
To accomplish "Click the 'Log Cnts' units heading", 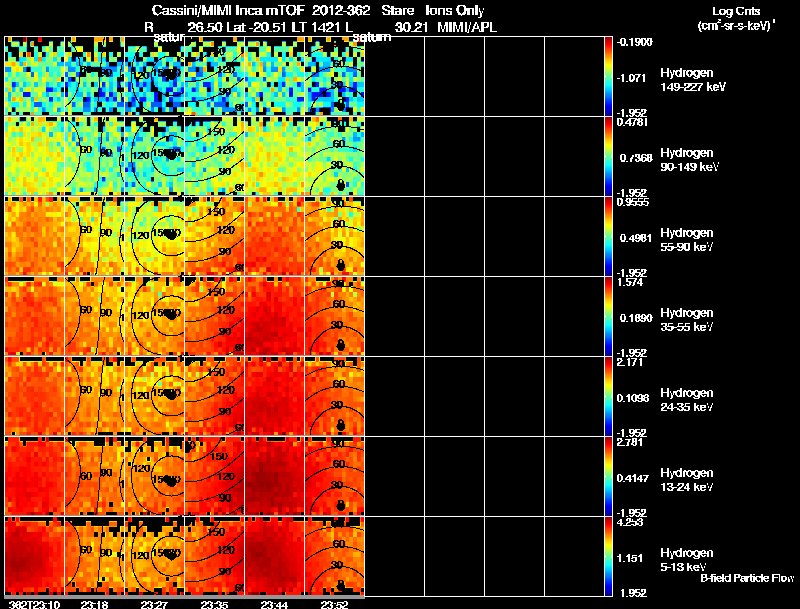I will click(735, 11).
